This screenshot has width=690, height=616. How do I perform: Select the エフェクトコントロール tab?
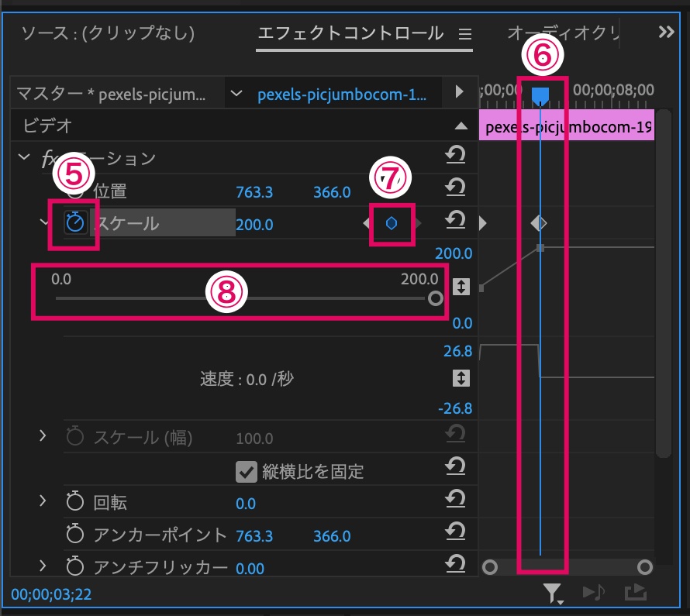[350, 33]
